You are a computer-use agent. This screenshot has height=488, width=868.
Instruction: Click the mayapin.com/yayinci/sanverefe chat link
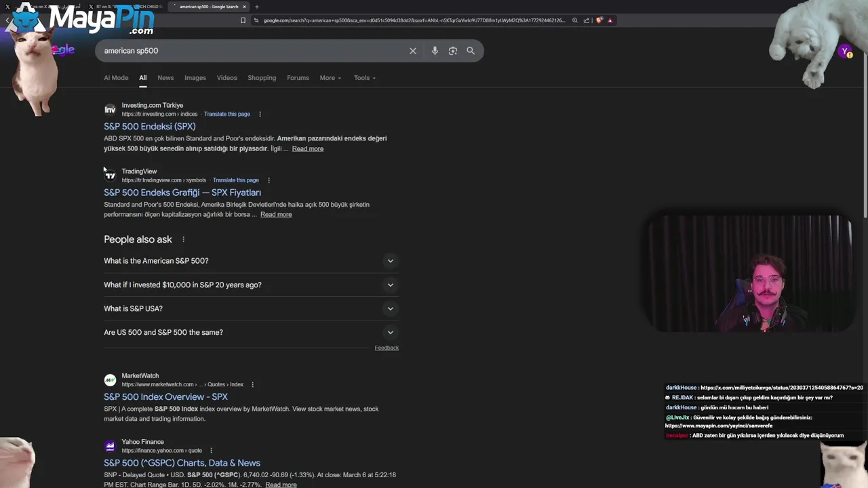click(719, 426)
